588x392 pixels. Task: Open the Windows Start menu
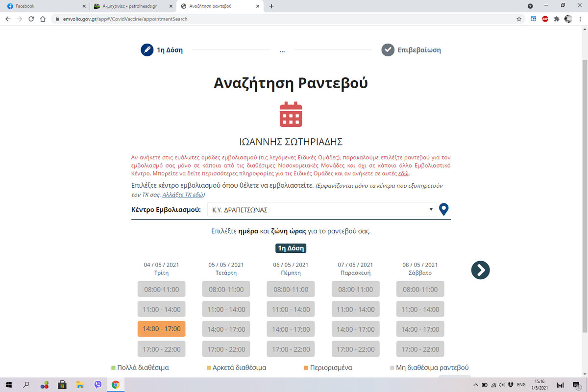8,385
